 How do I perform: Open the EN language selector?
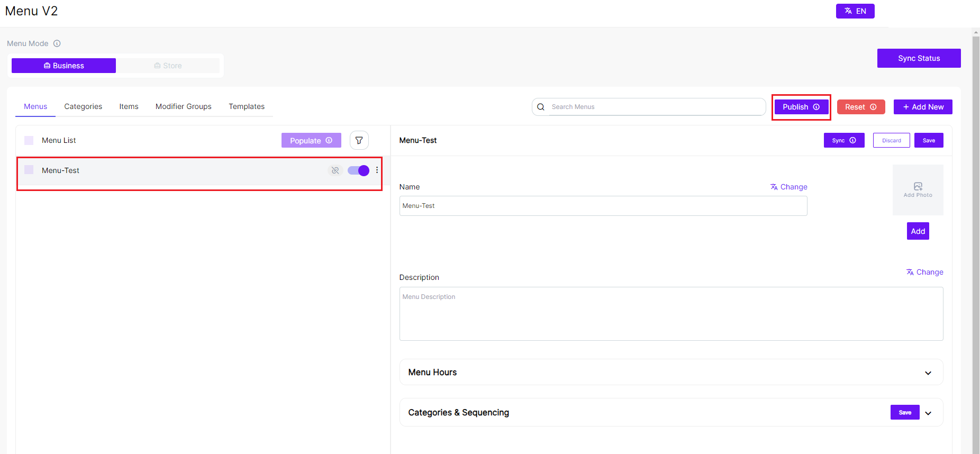[x=855, y=11]
